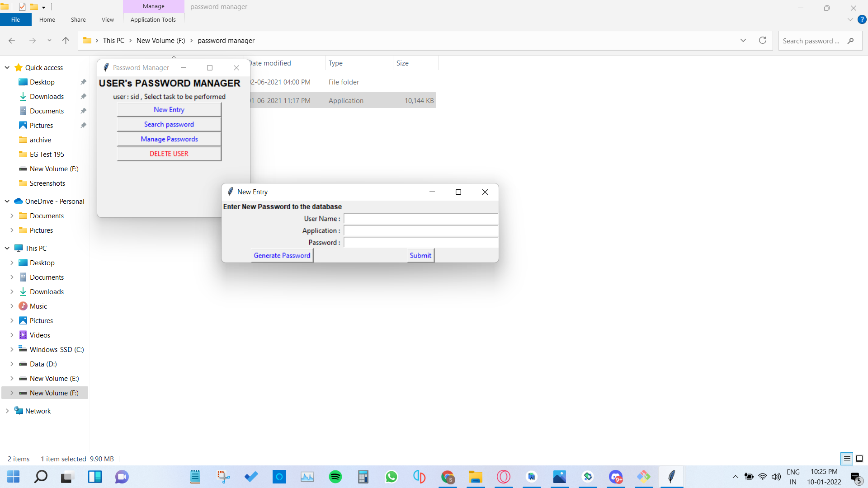
Task: Click the User Name input field
Action: (420, 219)
